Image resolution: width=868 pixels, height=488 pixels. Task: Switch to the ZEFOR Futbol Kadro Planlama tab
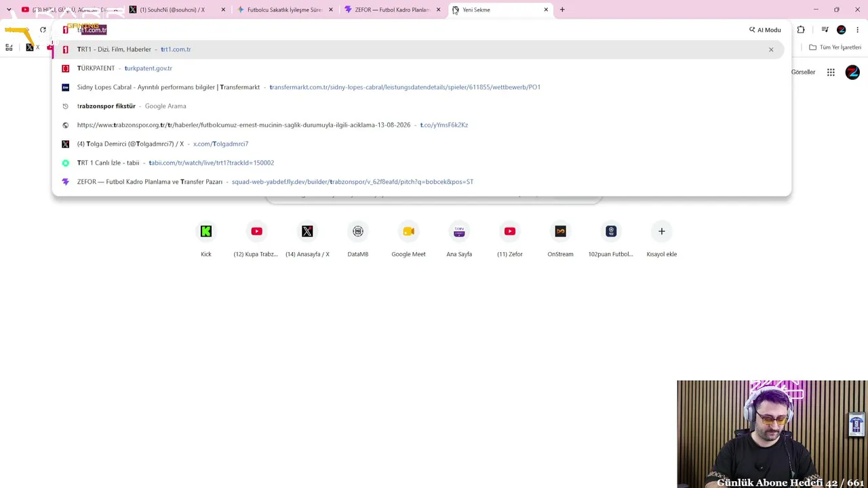[391, 9]
